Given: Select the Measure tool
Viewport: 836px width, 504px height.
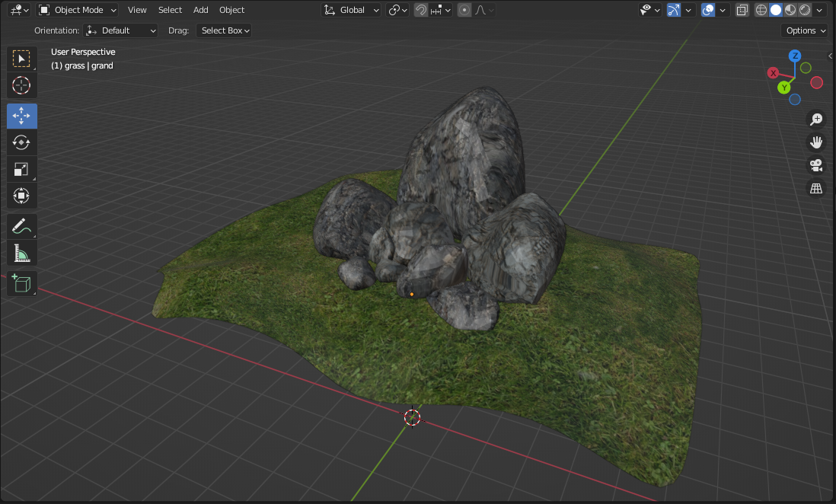Looking at the screenshot, I should [x=21, y=253].
